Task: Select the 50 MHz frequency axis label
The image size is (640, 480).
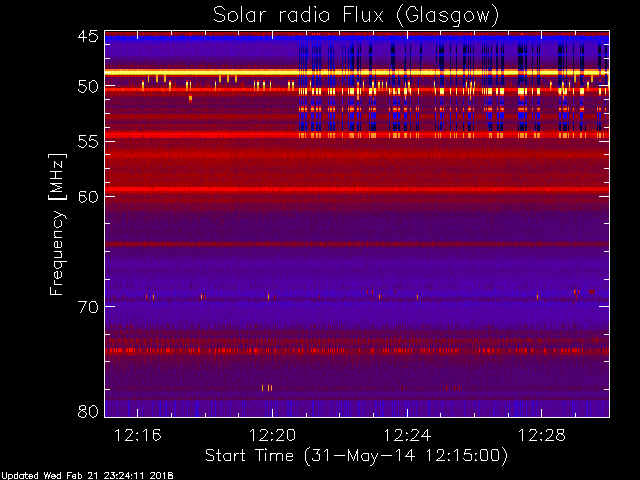Action: [x=88, y=87]
